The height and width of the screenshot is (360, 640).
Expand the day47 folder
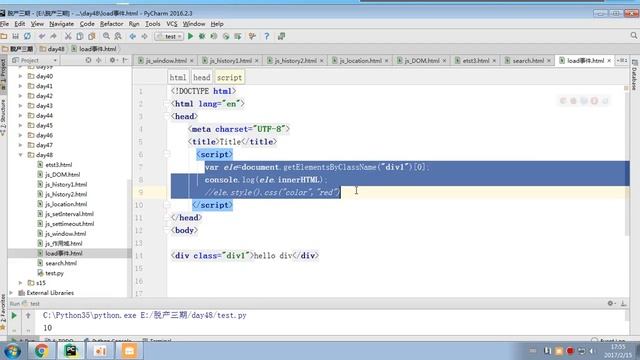20,145
